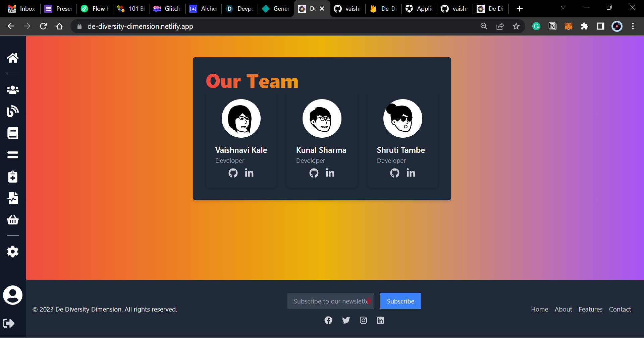Open Shruti Tambe's GitHub icon
Image resolution: width=644 pixels, height=338 pixels.
pos(395,173)
